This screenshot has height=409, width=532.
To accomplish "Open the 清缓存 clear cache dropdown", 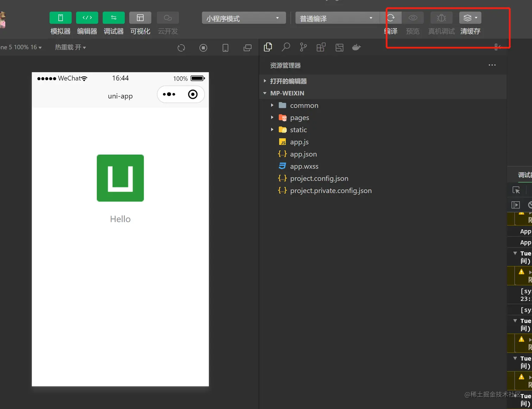I will (x=470, y=18).
